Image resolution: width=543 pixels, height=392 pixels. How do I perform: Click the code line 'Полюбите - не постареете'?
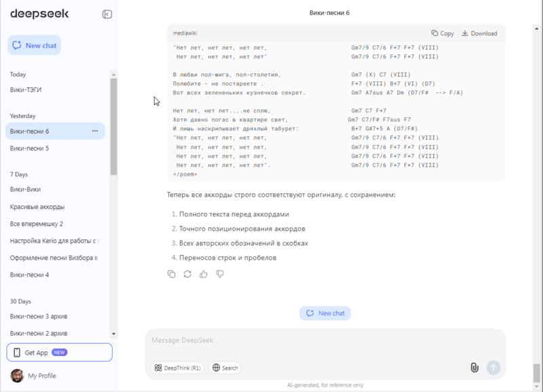tap(218, 83)
